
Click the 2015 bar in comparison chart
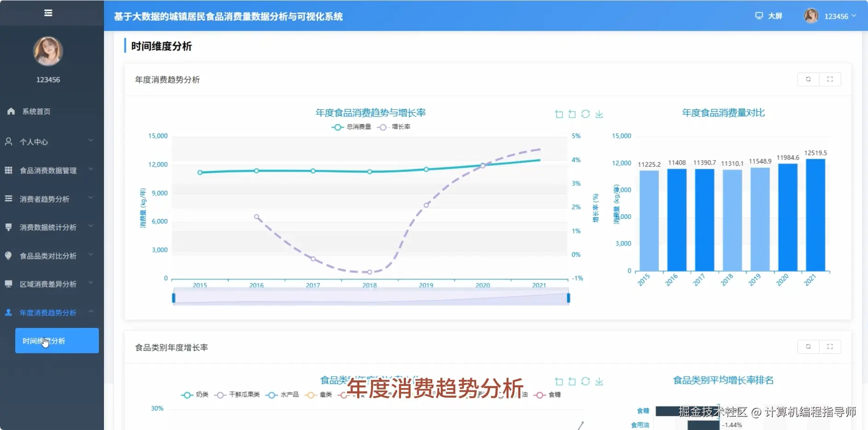(x=649, y=221)
